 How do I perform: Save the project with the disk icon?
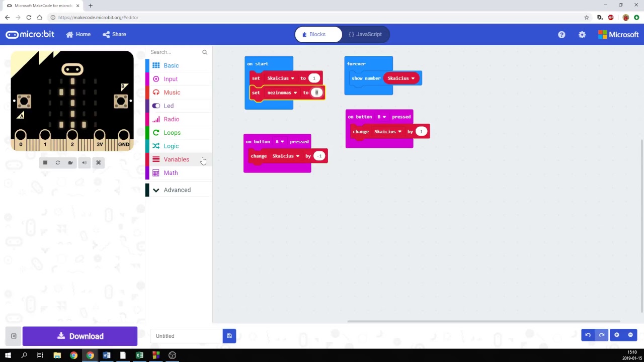tap(229, 336)
